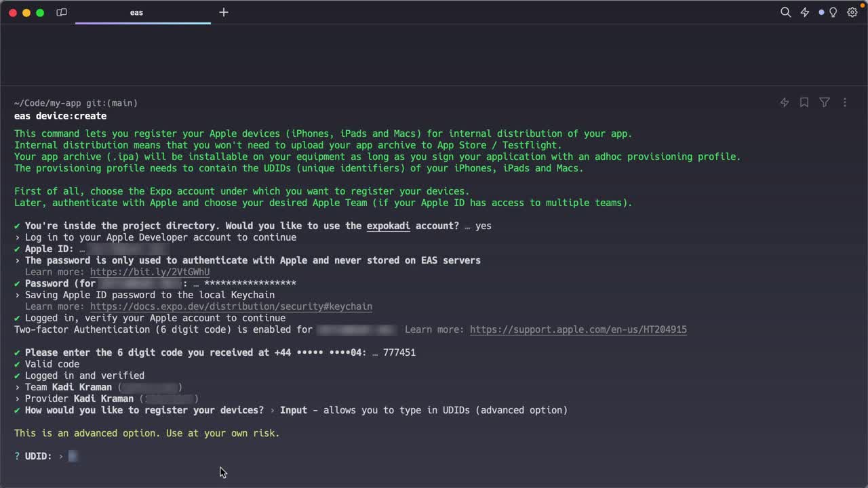The height and width of the screenshot is (488, 868).
Task: Open the docs.expo.dev keychain security link
Action: point(231,306)
